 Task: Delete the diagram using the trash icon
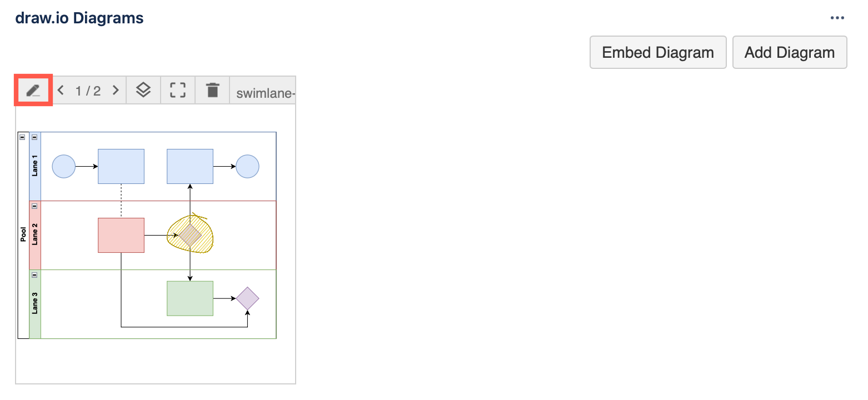(212, 89)
